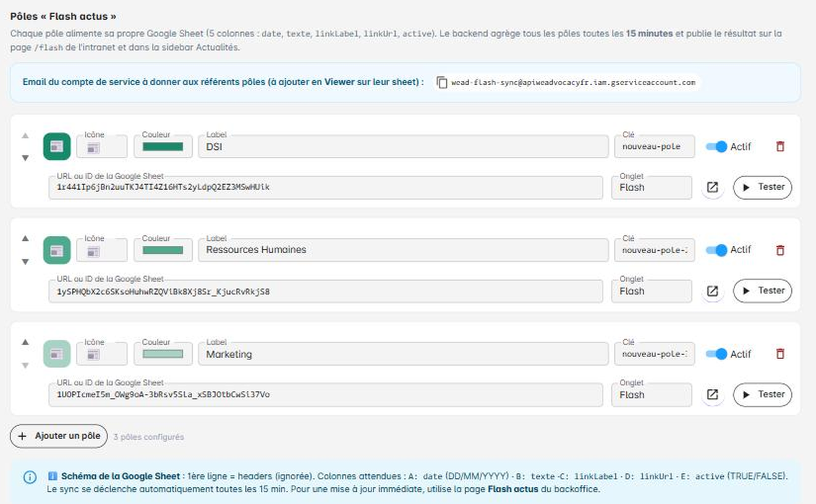Image resolution: width=816 pixels, height=504 pixels.
Task: Click the DSI pole icon badge
Action: pos(57,146)
